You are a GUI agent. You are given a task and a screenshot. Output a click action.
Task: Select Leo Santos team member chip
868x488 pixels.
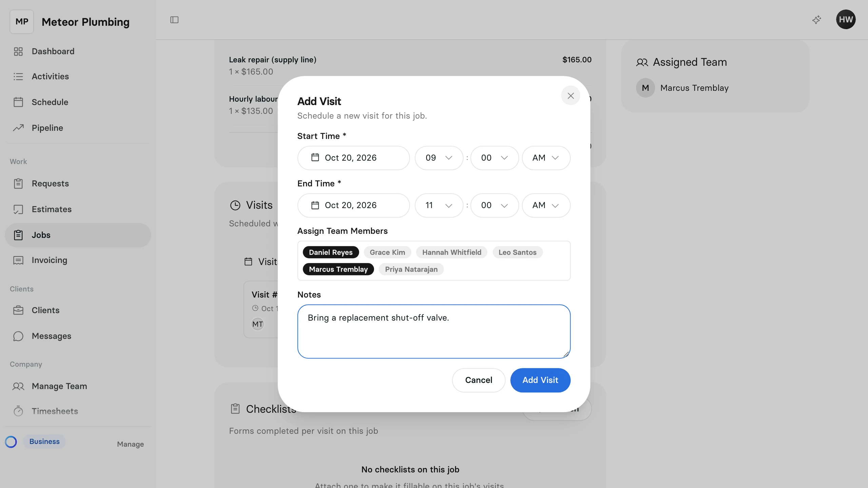(x=517, y=252)
